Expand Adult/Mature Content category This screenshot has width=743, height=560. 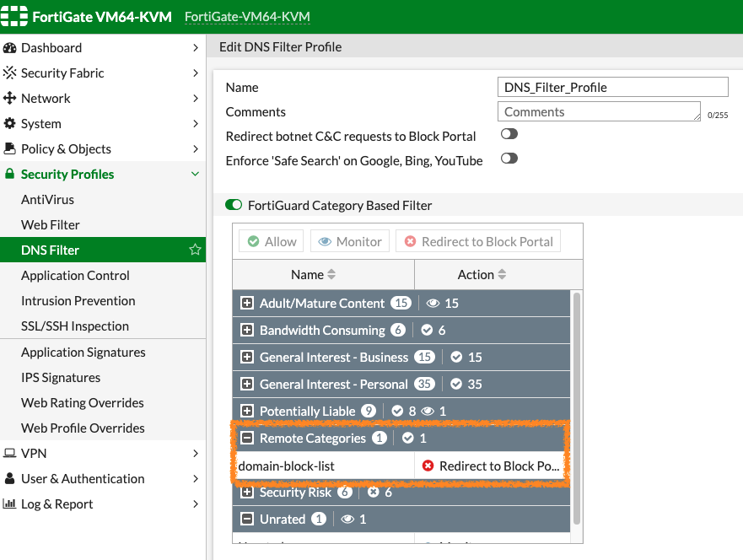click(247, 304)
